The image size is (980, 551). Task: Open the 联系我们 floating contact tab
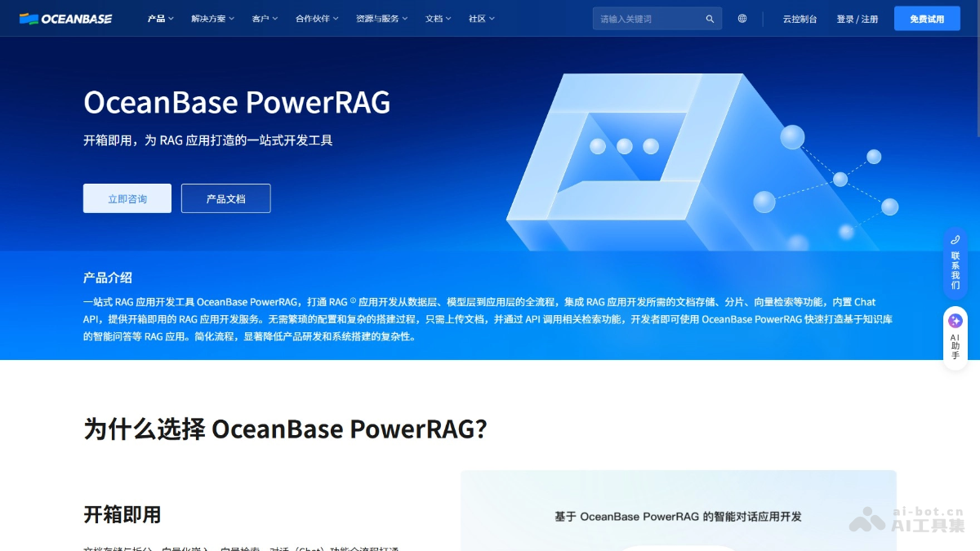955,265
